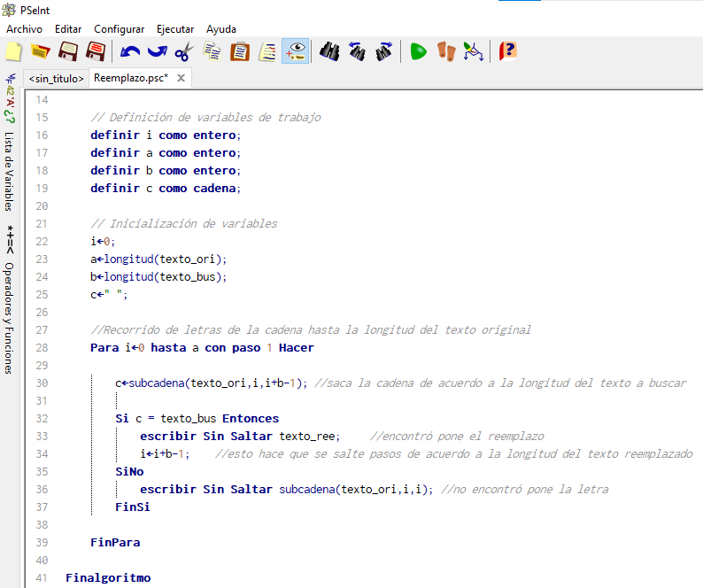
Task: Click the 'i←i+b-1;' statement
Action: point(165,454)
